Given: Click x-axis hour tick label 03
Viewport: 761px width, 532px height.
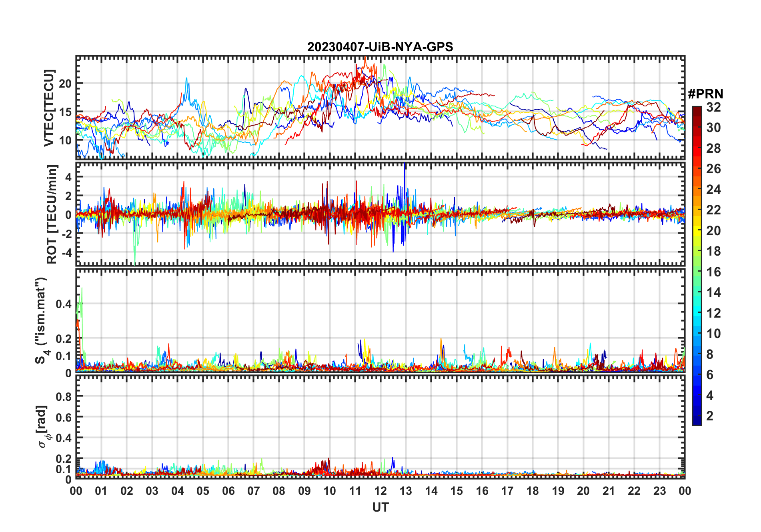Looking at the screenshot, I should [x=152, y=491].
